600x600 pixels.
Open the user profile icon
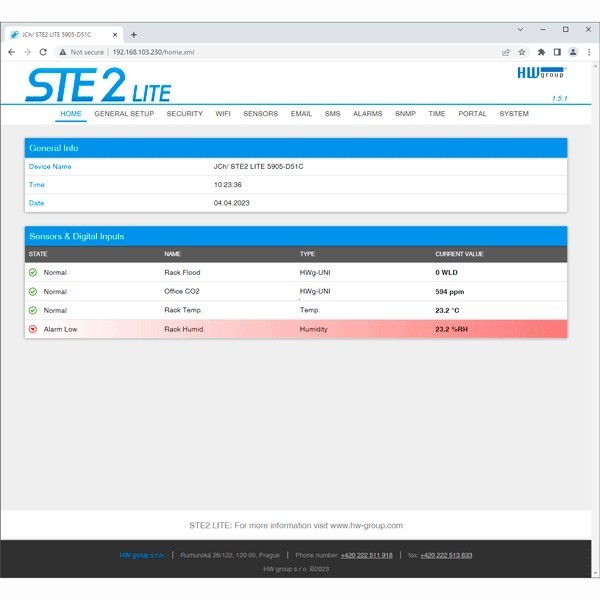tap(573, 52)
